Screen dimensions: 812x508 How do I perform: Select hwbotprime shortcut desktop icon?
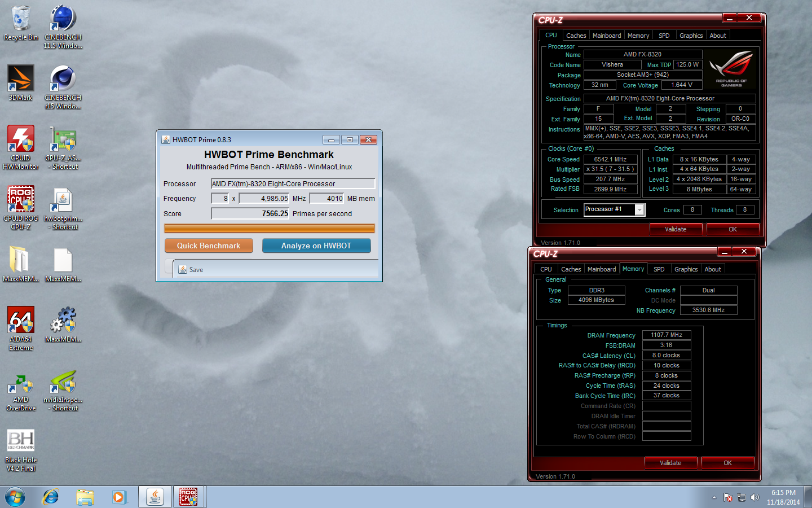click(x=63, y=208)
